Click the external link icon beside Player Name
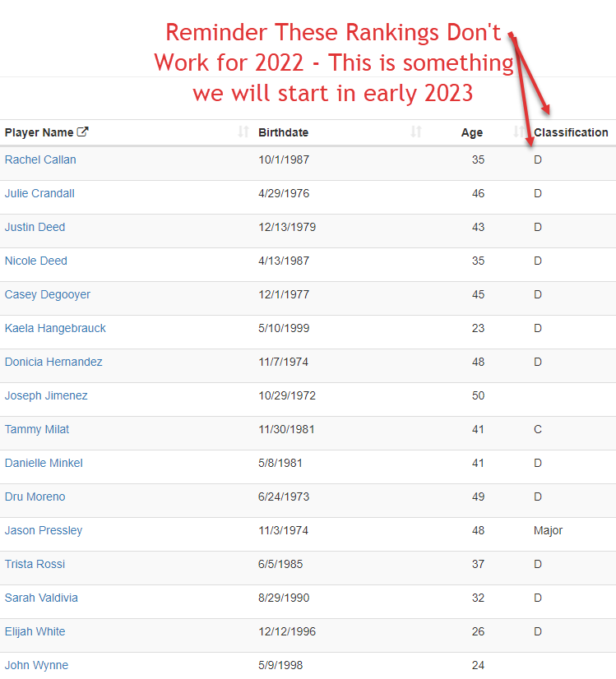 pyautogui.click(x=82, y=132)
